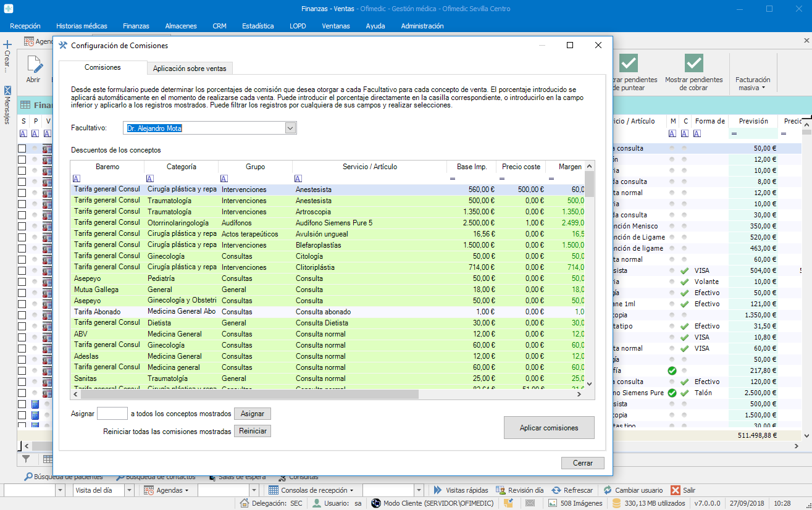Click the Cambiar usuario icon

[608, 490]
